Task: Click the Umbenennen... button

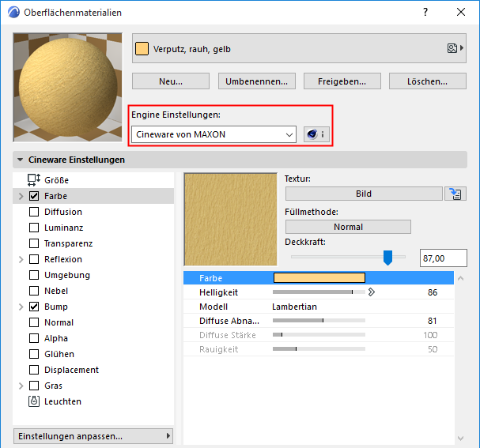Action: coord(256,81)
